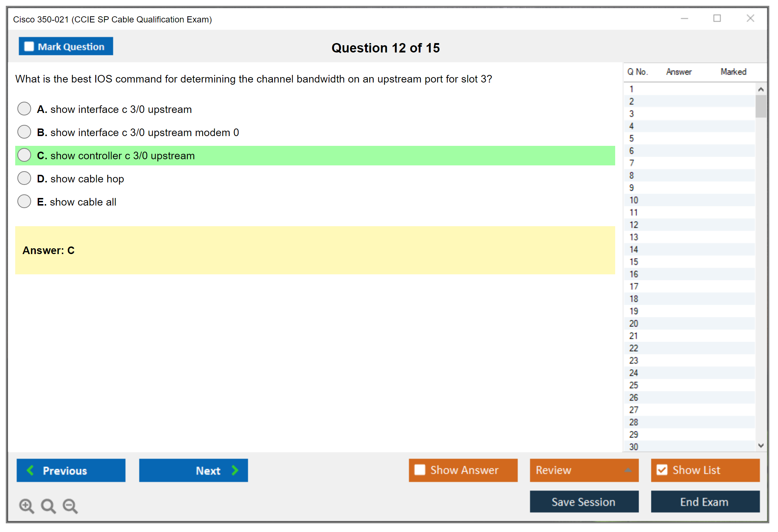778x532 pixels.
Task: Maximize the exam window
Action: 717,18
